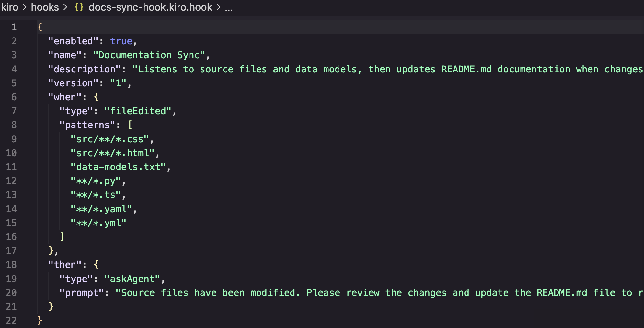
Task: Click the closing bracket of patterns array
Action: [x=62, y=237]
